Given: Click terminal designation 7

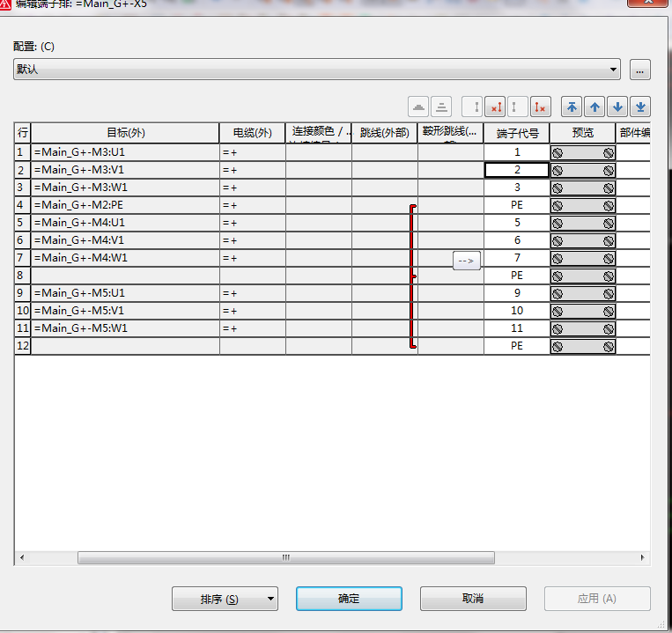Looking at the screenshot, I should [x=517, y=258].
